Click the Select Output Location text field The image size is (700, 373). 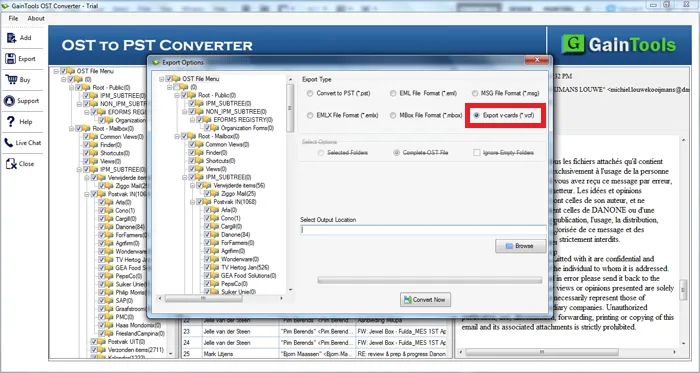423,230
